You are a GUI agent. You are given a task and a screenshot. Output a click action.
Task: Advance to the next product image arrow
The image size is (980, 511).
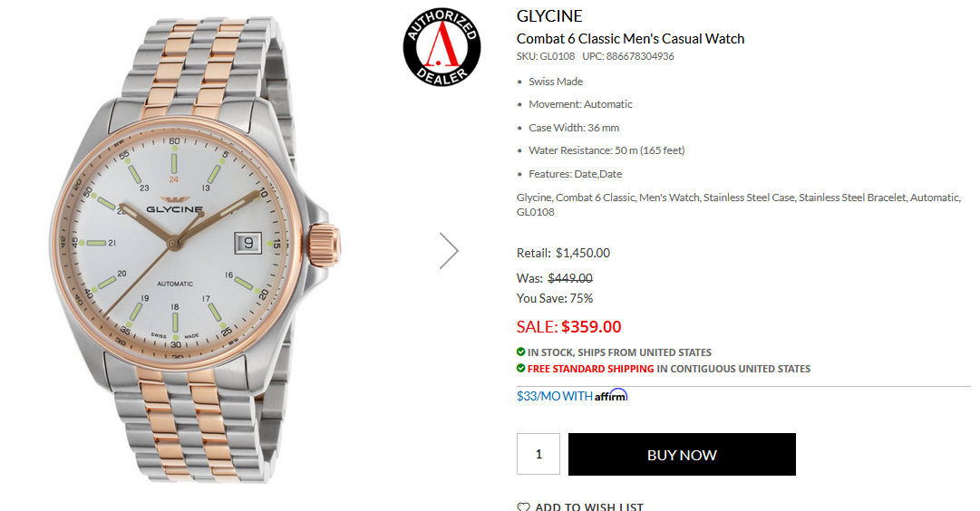point(449,251)
